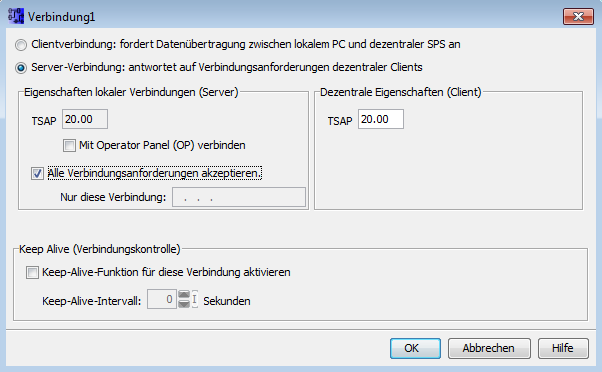
Task: Select the Server-Verbindung radio option
Action: tap(21, 68)
